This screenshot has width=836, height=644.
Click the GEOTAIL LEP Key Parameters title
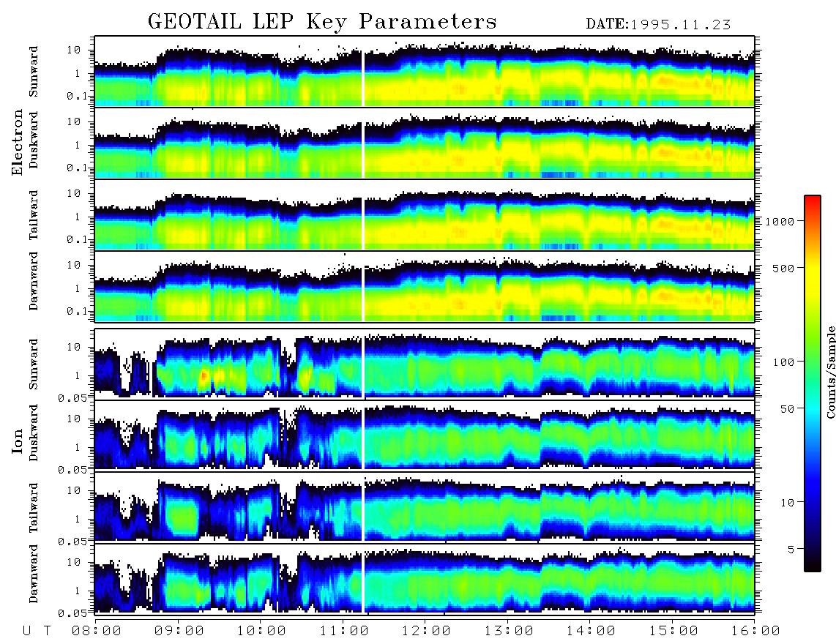322,22
